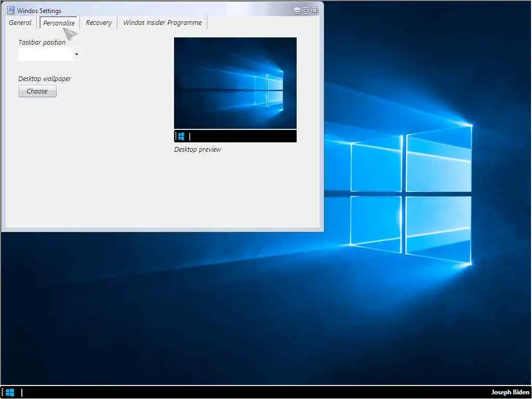532x399 pixels.
Task: Click the Desktop preview caption
Action: point(197,150)
